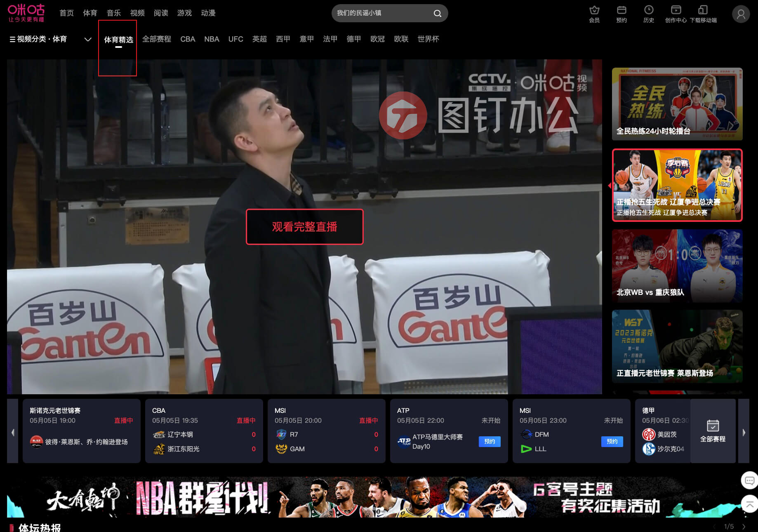Image resolution: width=758 pixels, height=532 pixels.
Task: Click the 直播中 label on CBA card
Action: pos(246,421)
